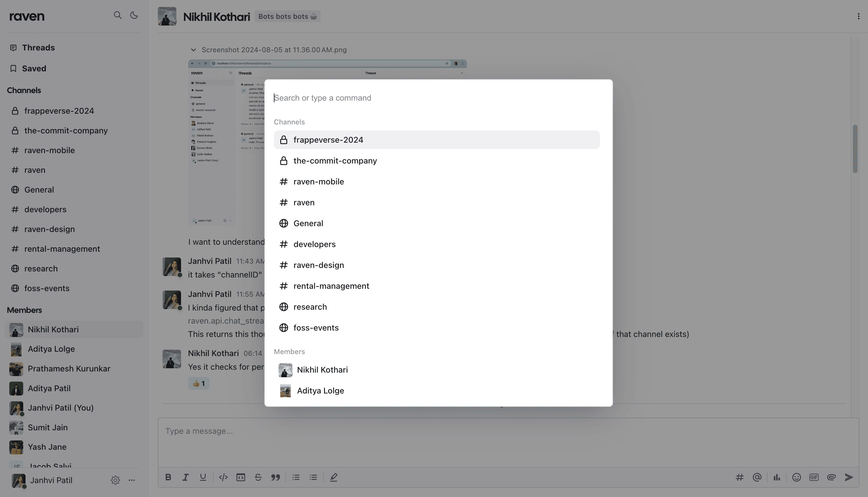Insert a code block from the toolbar

[x=241, y=477]
